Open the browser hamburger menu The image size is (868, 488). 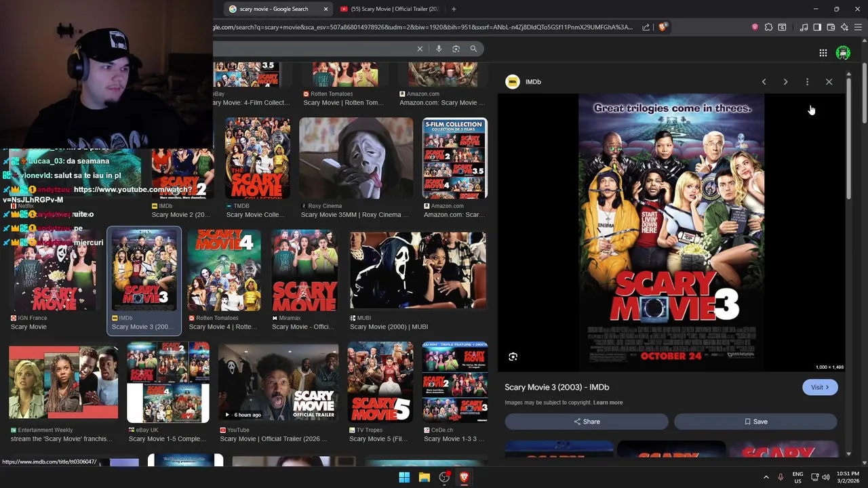[858, 27]
